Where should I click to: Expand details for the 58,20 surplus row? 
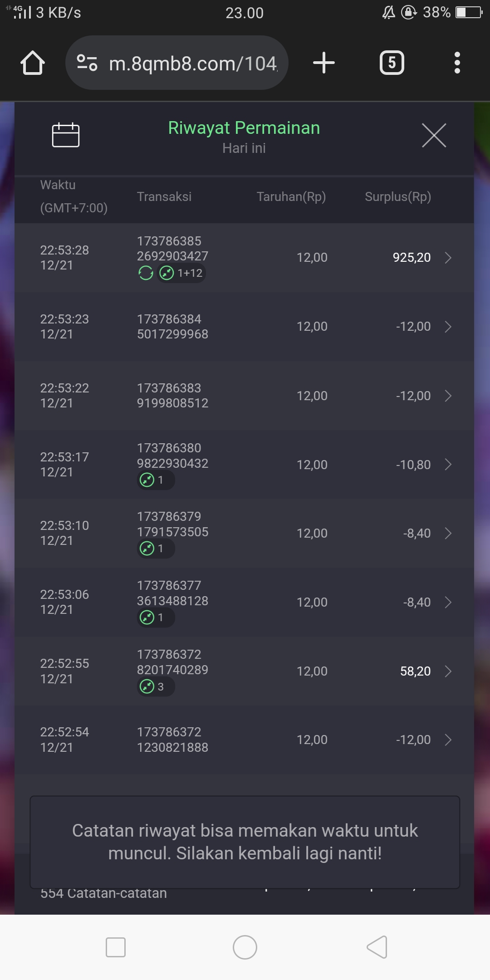[x=448, y=671]
